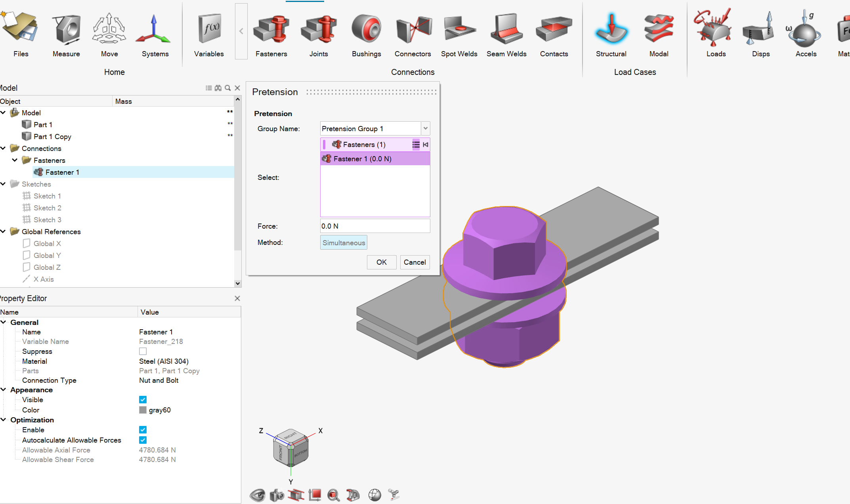Screen dimensions: 850x504
Task: Select the Fasteners tool in ribbon
Action: click(271, 29)
